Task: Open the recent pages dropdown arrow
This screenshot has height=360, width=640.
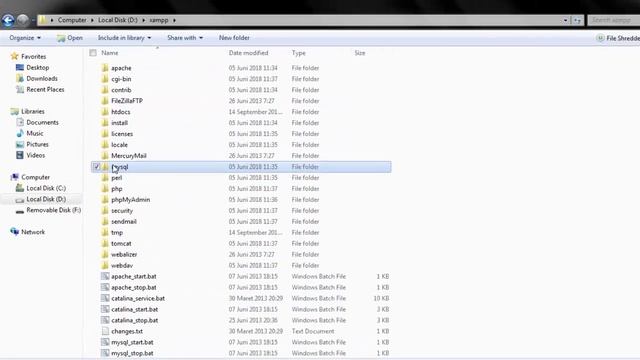Action: (x=33, y=20)
